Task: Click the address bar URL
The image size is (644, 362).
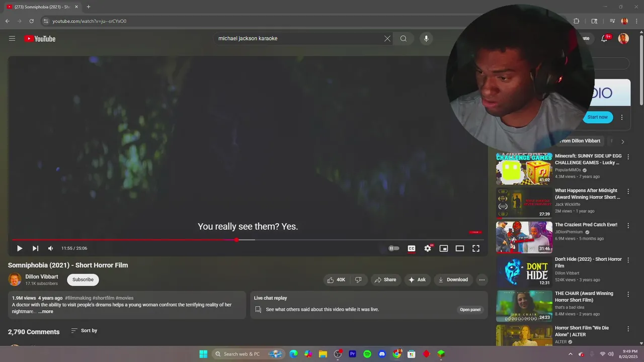Action: pos(90,21)
